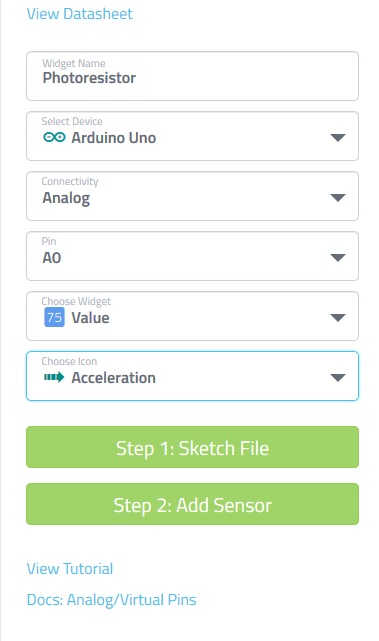Click the Arduino infinity logo icon
The width and height of the screenshot is (379, 641).
click(x=54, y=137)
